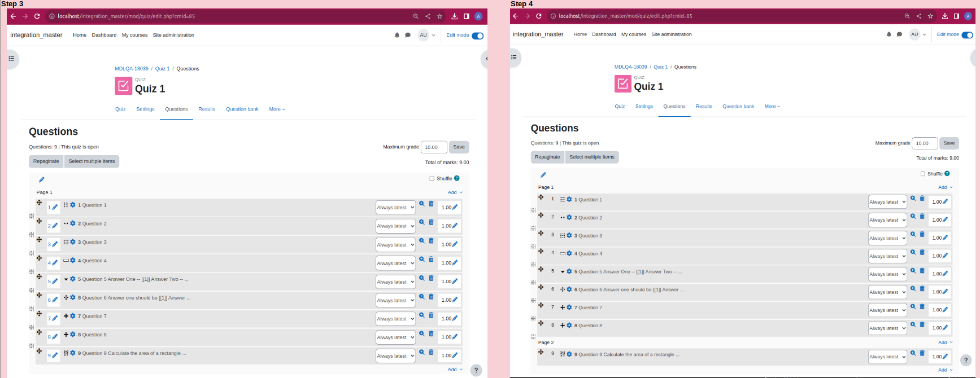Viewport: 980px width, 378px height.
Task: Open Question 9 settings gear in Step 3
Action: click(73, 353)
